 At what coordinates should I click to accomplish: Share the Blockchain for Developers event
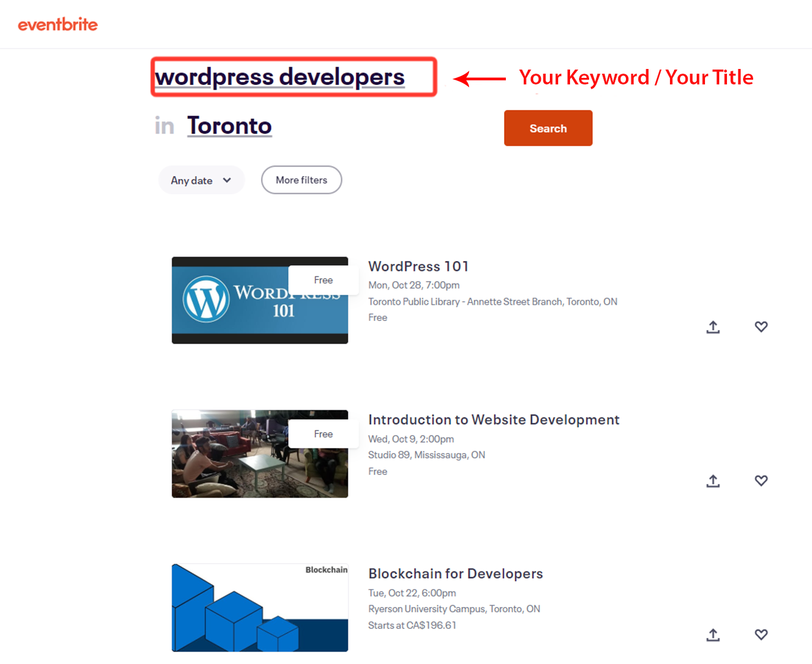[713, 635]
